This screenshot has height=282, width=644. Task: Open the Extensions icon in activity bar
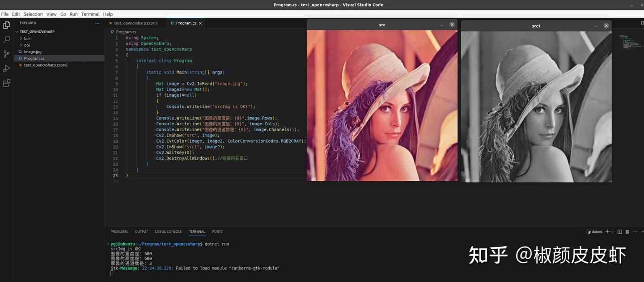pos(6,82)
